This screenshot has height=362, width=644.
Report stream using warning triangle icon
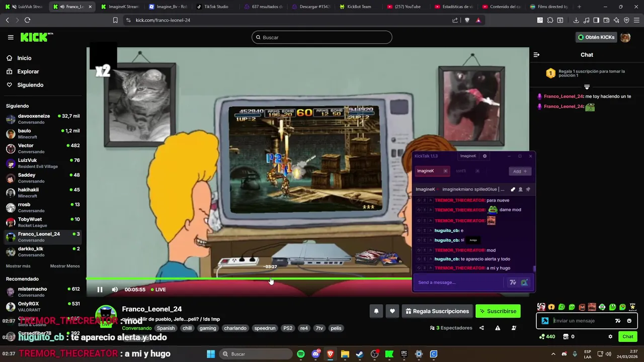498,328
